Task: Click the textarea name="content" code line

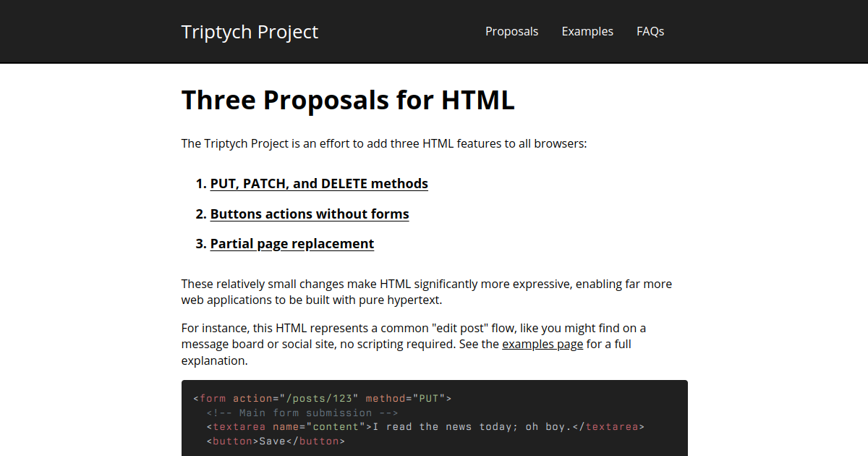Action: pyautogui.click(x=425, y=427)
